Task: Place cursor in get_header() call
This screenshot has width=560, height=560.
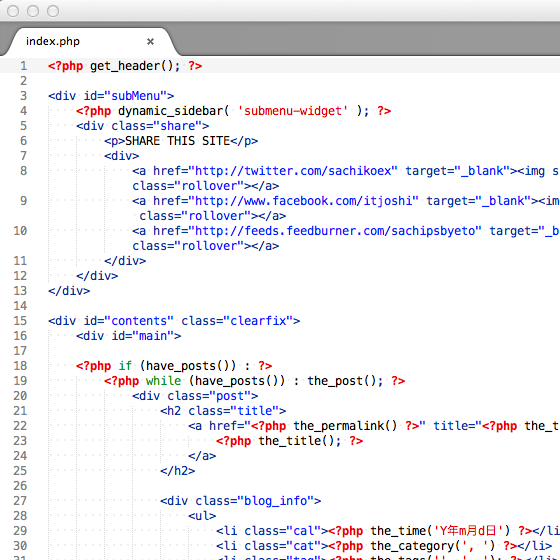Action: tap(131, 66)
